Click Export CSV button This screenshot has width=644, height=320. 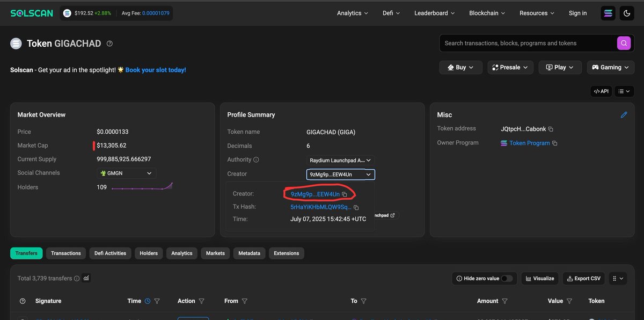[x=583, y=279]
